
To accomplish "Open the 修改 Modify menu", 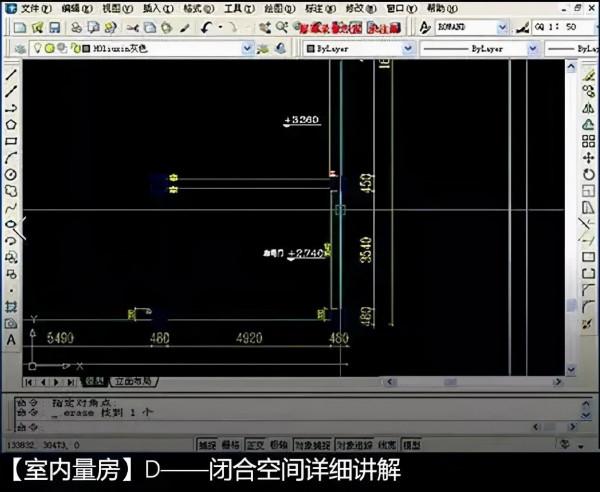I will pos(361,8).
